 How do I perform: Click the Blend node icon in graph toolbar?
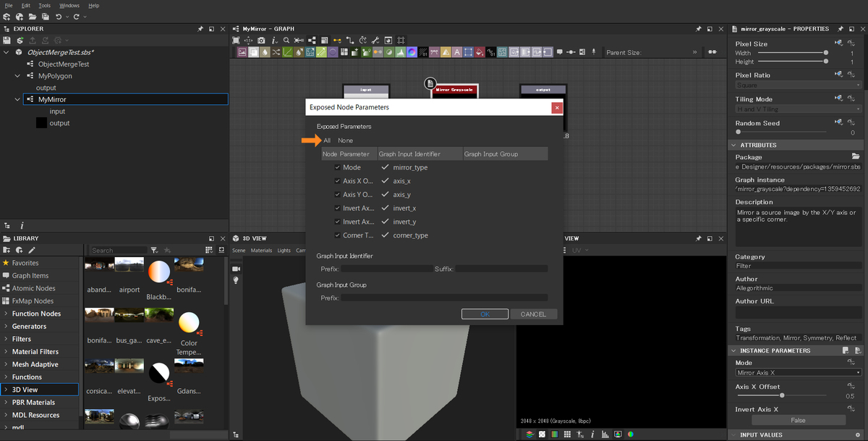pos(253,52)
